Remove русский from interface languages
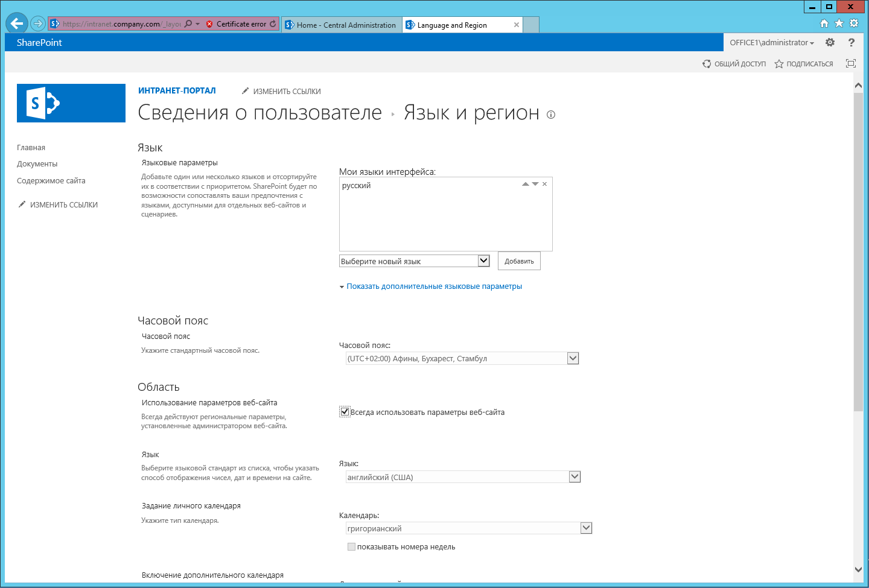This screenshot has height=588, width=869. [x=544, y=184]
